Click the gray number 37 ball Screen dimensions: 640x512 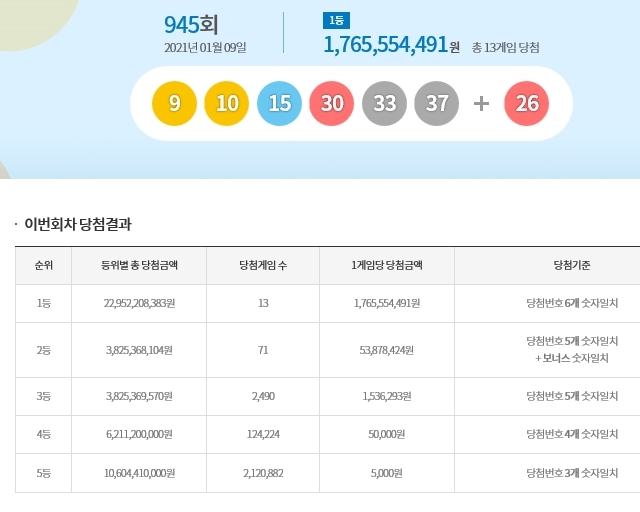click(x=436, y=104)
